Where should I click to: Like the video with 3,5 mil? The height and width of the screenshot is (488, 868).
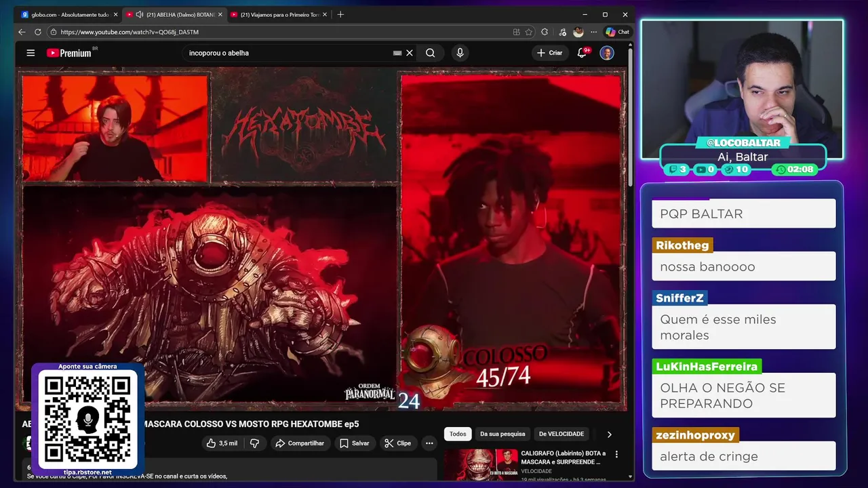(x=222, y=443)
